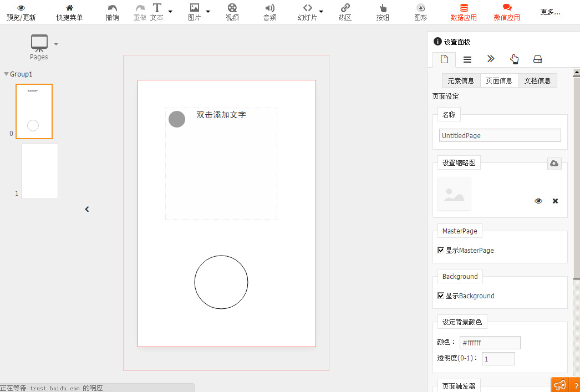
Task: Select page 1 thumbnail in Pages panel
Action: [x=39, y=171]
